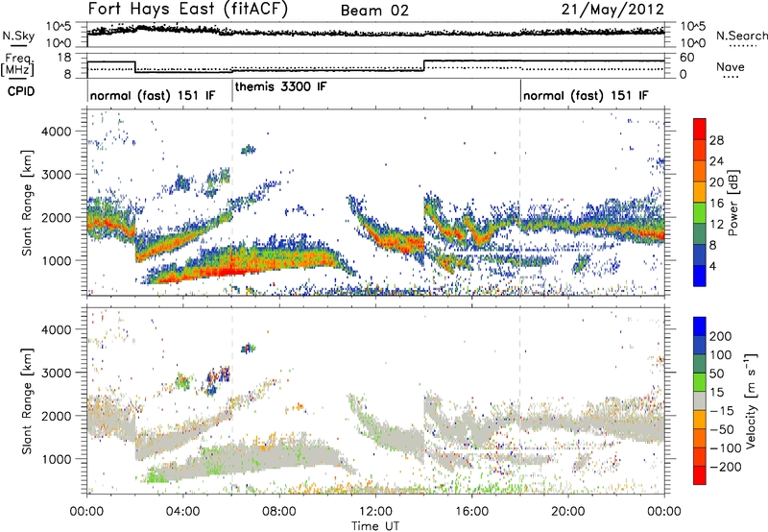The width and height of the screenshot is (768, 532).
Task: Click the 'Nave' legend label
Action: coord(731,67)
